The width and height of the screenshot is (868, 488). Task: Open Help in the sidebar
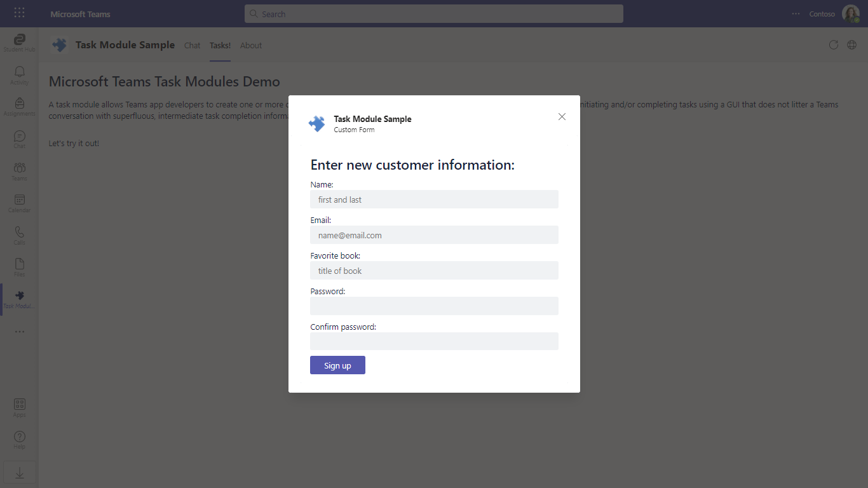click(x=19, y=440)
